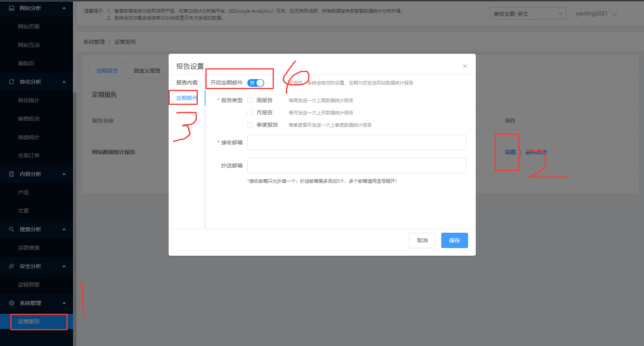Open the 邮件历史 link

(536, 152)
